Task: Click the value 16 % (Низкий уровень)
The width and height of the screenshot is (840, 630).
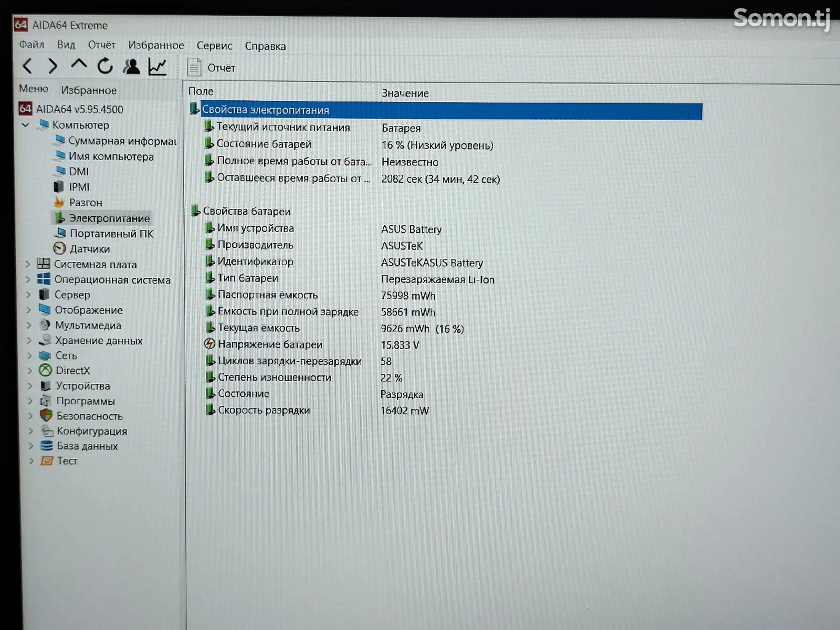Action: point(437,145)
